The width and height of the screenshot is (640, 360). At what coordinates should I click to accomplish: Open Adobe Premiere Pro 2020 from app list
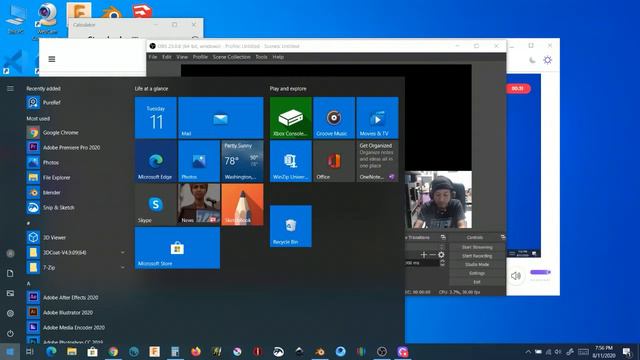(x=76, y=147)
